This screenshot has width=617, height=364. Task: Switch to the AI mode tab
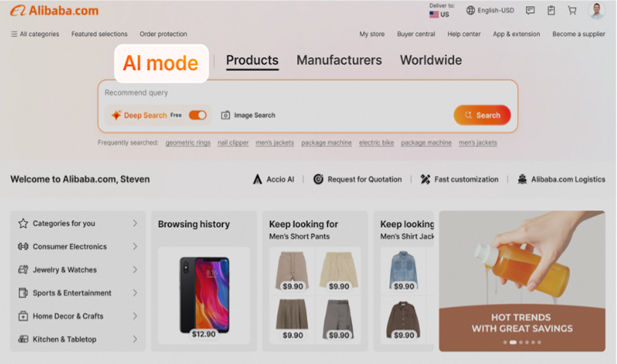pos(161,64)
